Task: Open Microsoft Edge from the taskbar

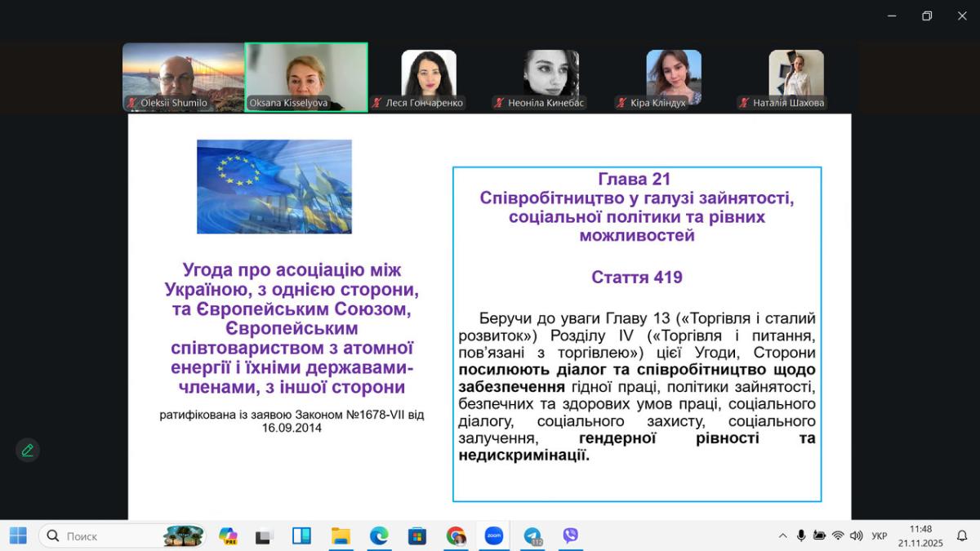Action: (379, 536)
